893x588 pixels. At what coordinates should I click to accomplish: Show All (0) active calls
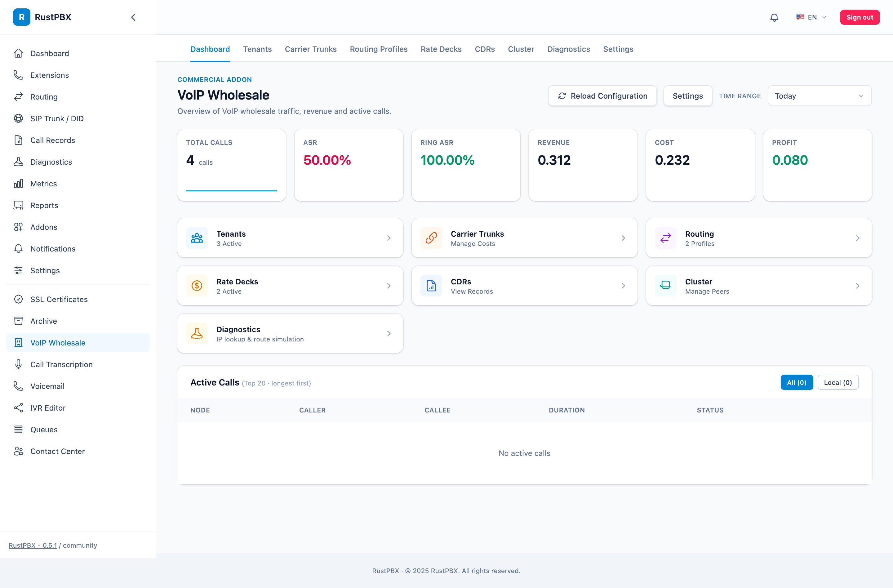coord(797,382)
